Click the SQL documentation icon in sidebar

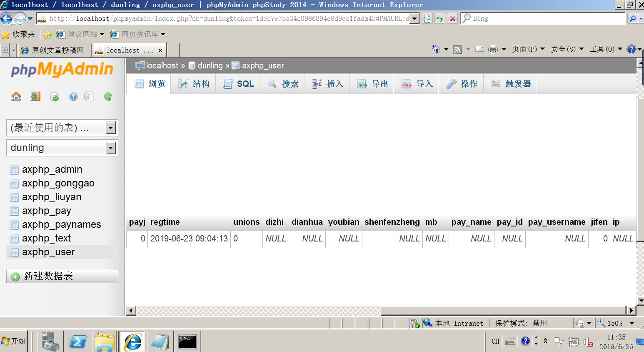[x=89, y=97]
